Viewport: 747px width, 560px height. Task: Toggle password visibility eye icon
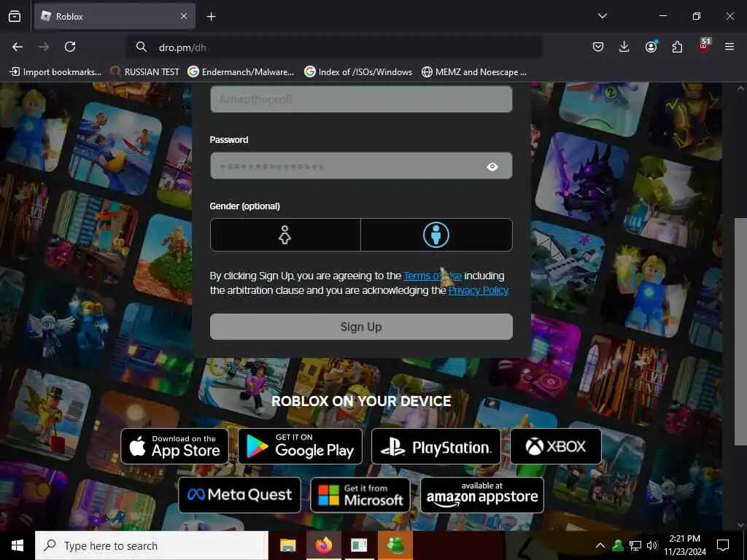click(x=492, y=167)
